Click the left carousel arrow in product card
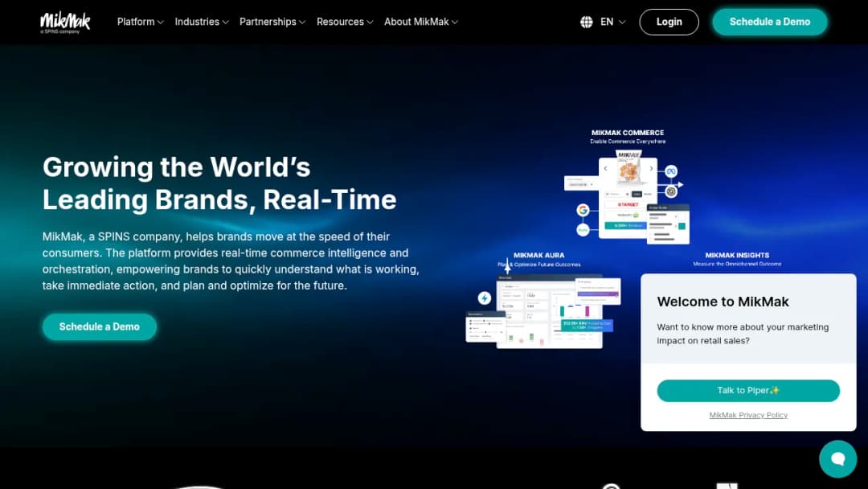This screenshot has width=868, height=489. (605, 168)
